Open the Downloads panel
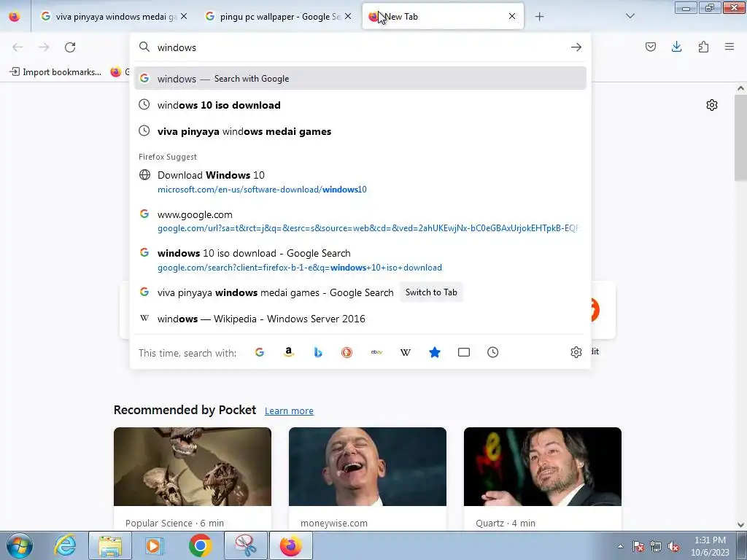Screen dimensions: 747x560 [676, 47]
